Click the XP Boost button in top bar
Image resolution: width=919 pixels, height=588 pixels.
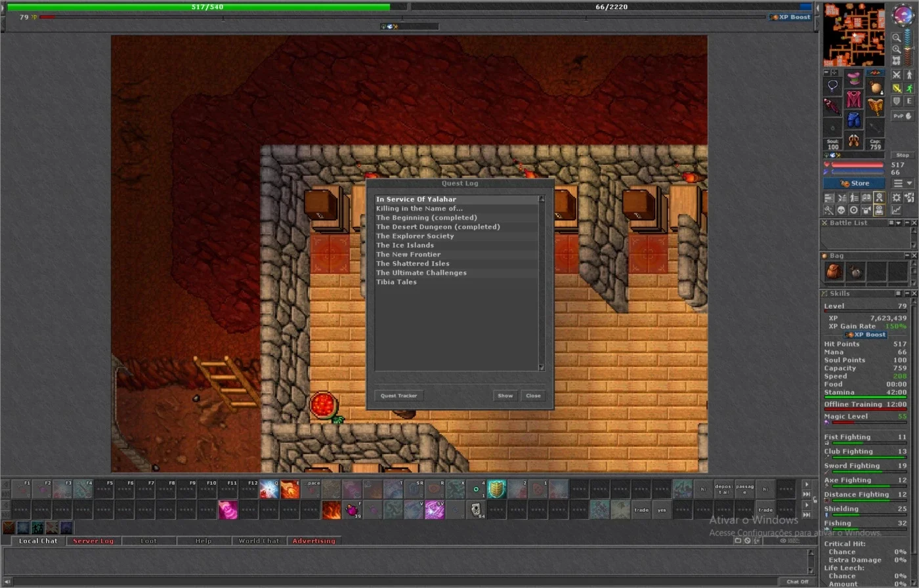click(790, 17)
